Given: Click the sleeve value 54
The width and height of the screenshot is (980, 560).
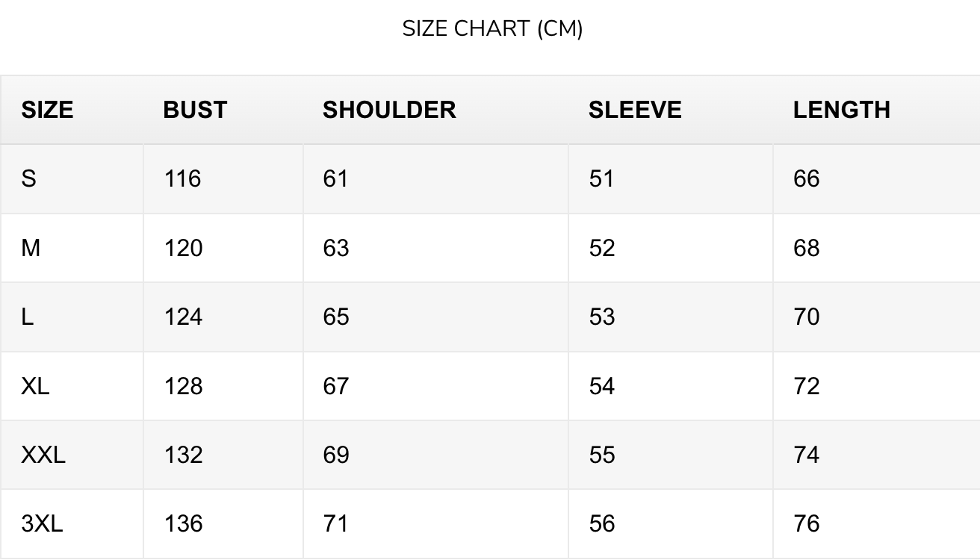Looking at the screenshot, I should coord(602,386).
